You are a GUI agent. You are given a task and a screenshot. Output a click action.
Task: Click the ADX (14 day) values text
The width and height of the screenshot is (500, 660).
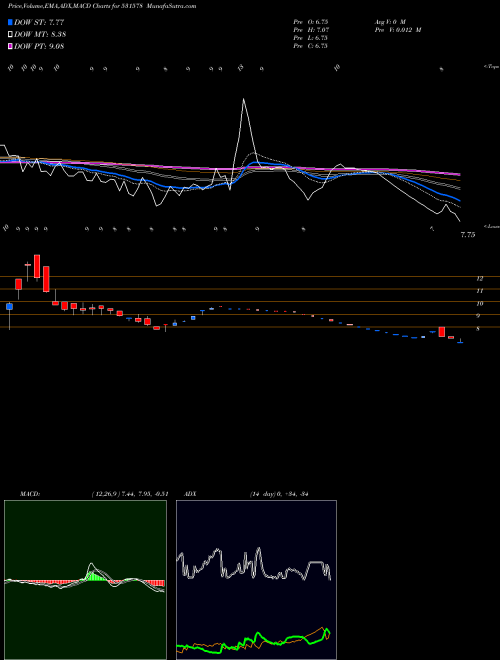click(279, 494)
